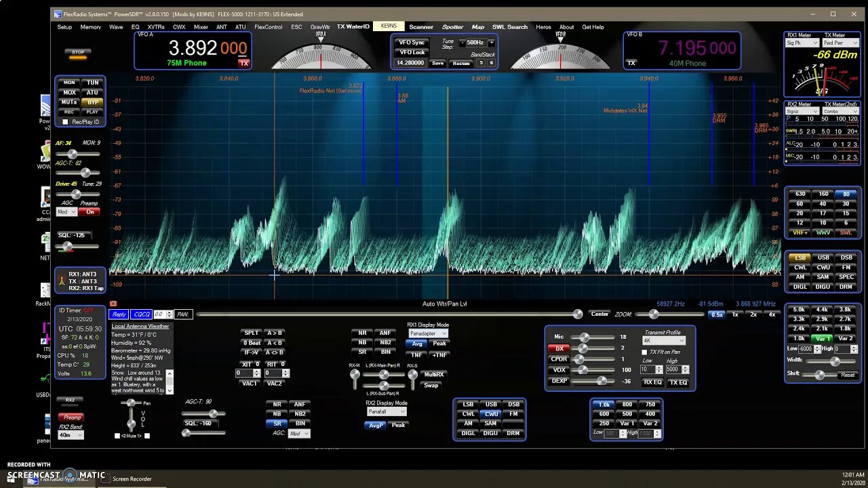Increase tune step with plus button

pyautogui.click(x=491, y=43)
